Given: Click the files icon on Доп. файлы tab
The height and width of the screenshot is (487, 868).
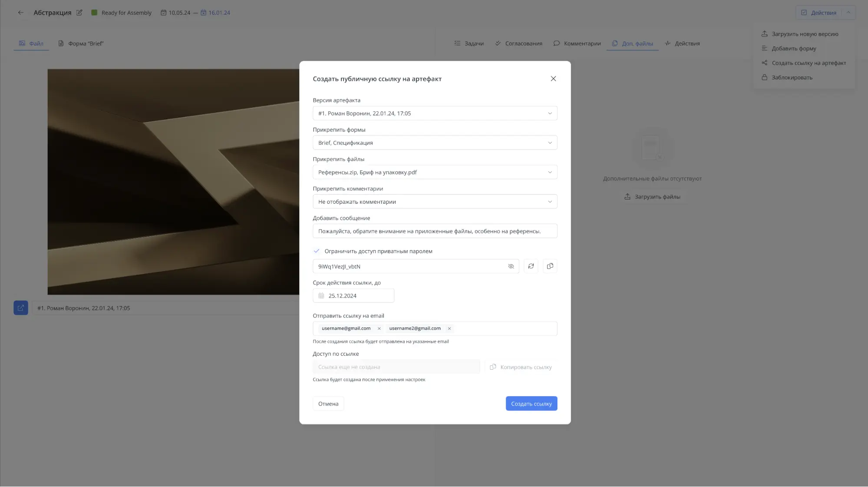Looking at the screenshot, I should pos(614,43).
